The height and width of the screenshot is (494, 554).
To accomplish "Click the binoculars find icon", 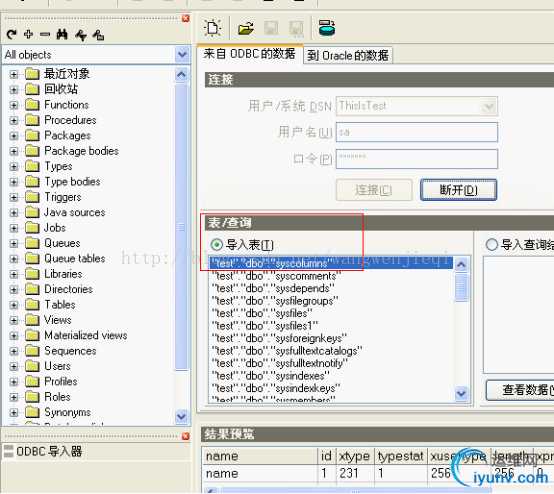I will click(62, 34).
